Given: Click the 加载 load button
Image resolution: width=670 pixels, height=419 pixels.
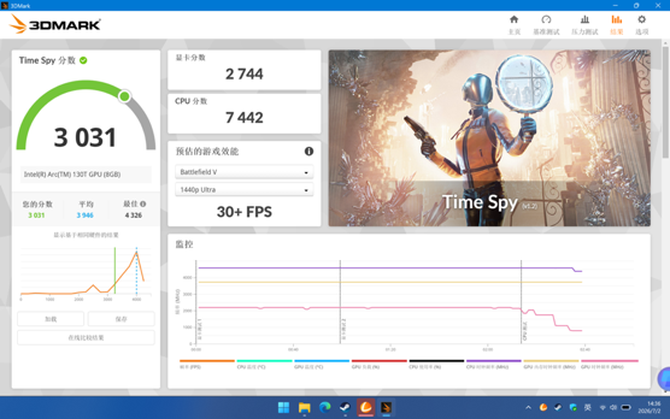Looking at the screenshot, I should click(50, 319).
